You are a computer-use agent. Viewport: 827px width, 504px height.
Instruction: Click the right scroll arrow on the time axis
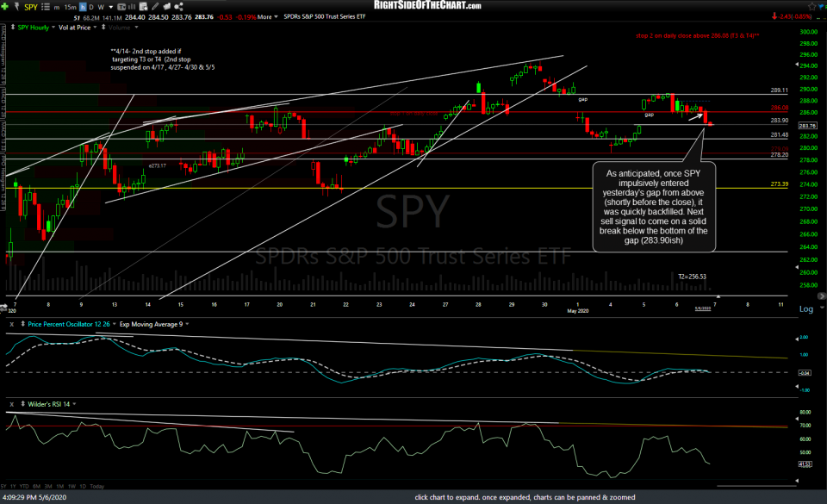(821, 296)
